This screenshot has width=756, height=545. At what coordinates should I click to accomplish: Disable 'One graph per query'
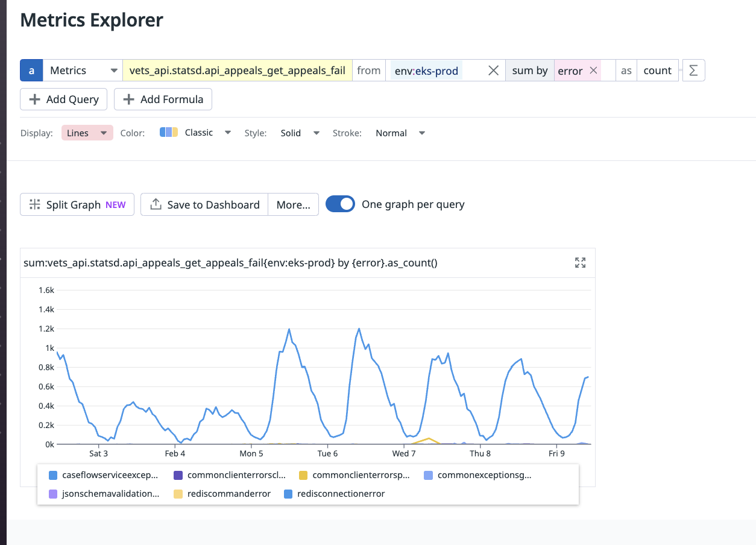click(340, 204)
